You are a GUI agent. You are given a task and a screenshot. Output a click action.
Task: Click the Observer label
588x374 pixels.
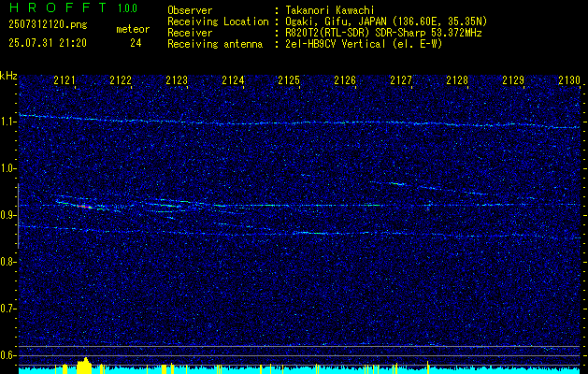pyautogui.click(x=190, y=10)
